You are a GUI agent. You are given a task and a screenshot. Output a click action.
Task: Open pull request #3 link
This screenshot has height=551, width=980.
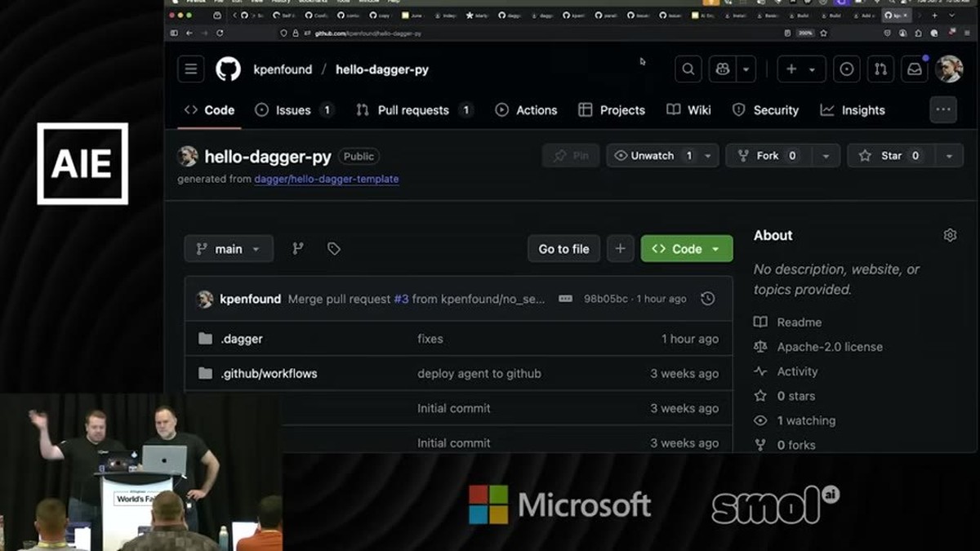point(401,299)
